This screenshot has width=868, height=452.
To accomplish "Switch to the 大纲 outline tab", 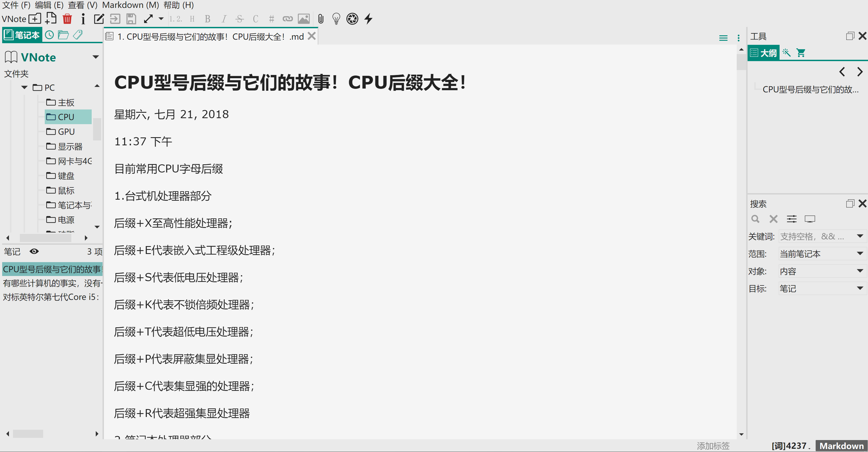I will click(763, 53).
